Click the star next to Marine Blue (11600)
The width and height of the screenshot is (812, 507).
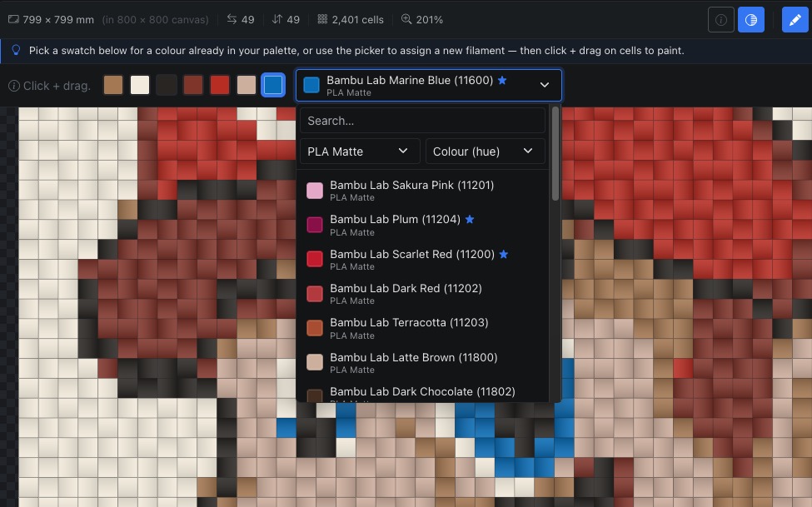pyautogui.click(x=502, y=80)
